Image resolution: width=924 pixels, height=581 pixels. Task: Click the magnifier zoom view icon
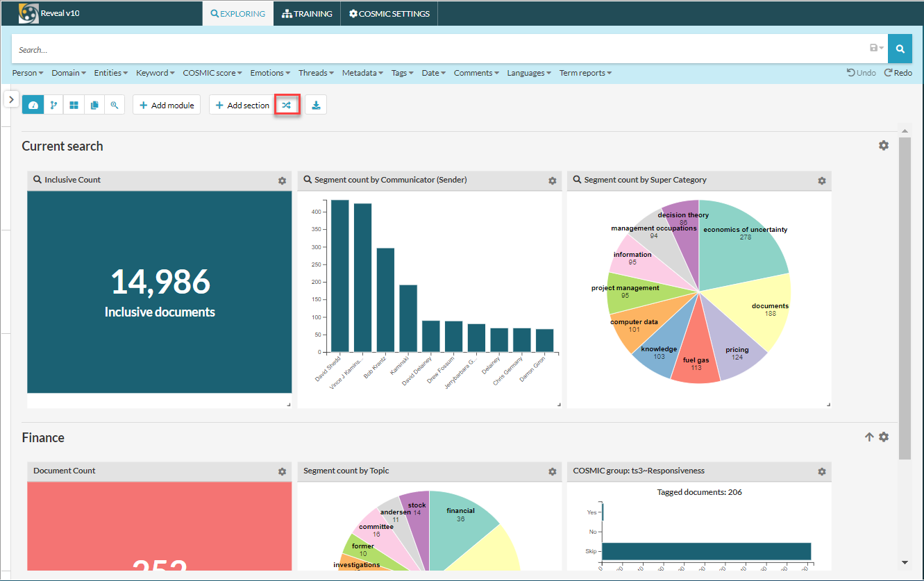(115, 106)
